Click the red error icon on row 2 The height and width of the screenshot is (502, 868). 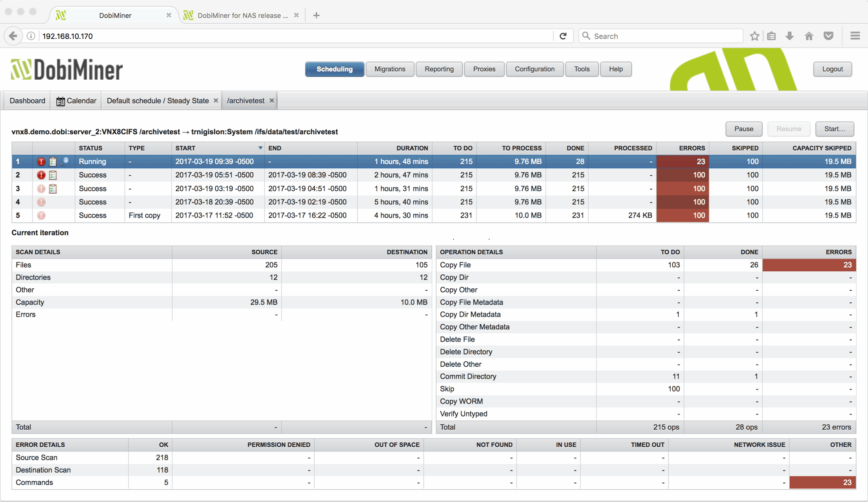point(41,175)
